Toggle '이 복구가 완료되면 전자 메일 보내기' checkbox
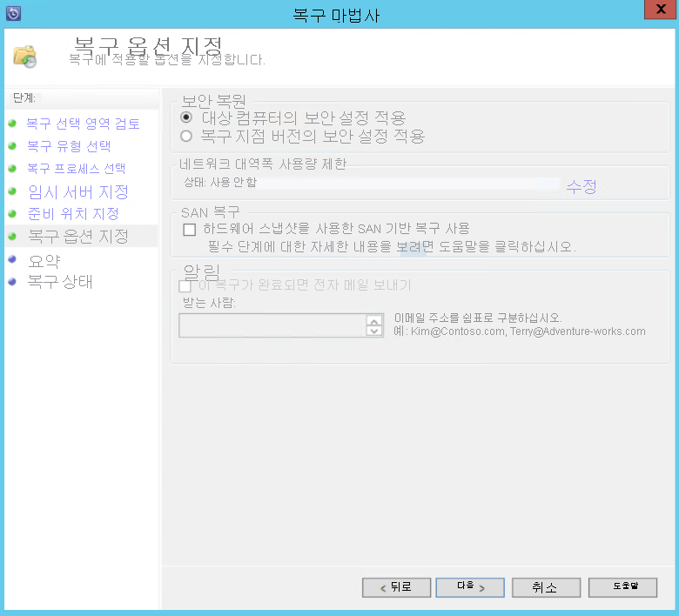Viewport: 679px width, 616px height. tap(185, 285)
